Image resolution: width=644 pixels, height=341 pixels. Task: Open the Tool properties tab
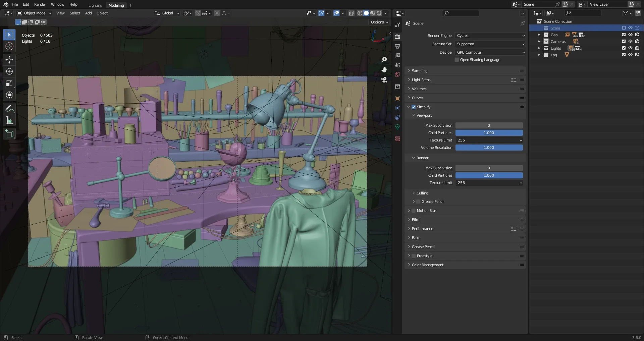397,25
